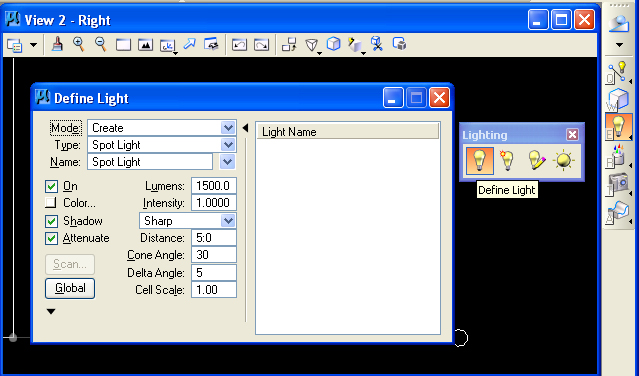Click the Light Name column header
The height and width of the screenshot is (376, 639).
point(348,132)
